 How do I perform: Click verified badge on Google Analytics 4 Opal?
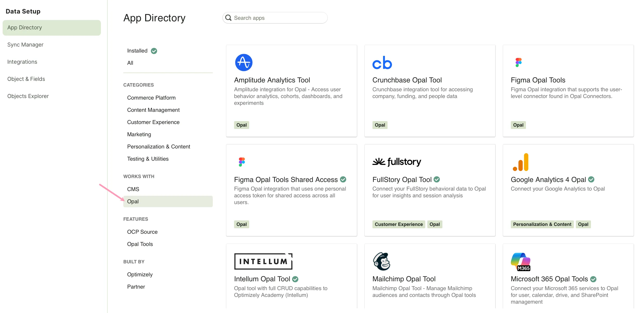tap(591, 179)
